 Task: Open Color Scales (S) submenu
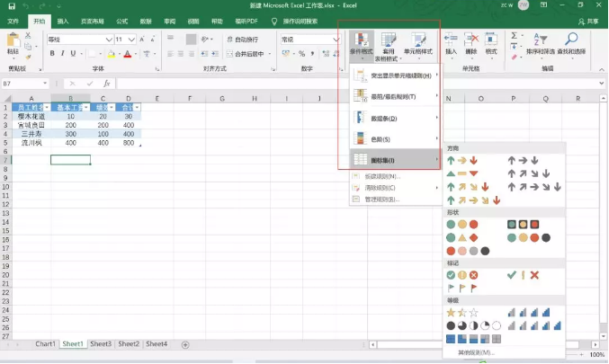[x=396, y=139]
